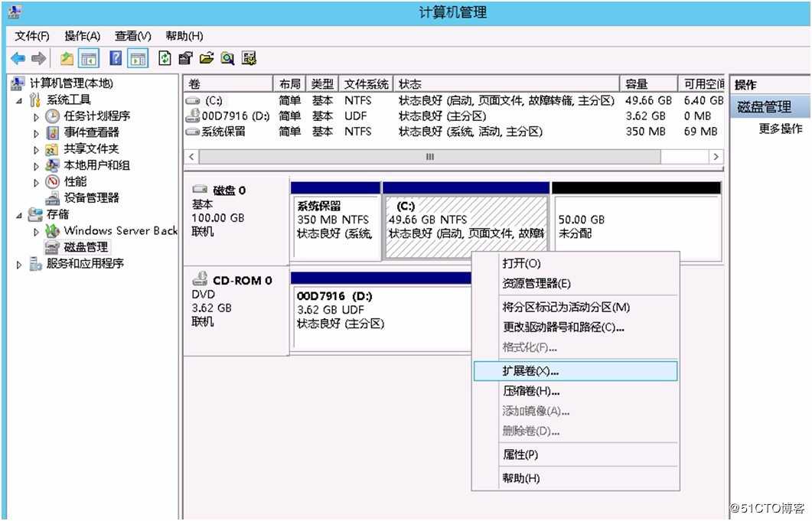The width and height of the screenshot is (812, 521).
Task: Click the Properties toolbar icon
Action: click(x=185, y=58)
